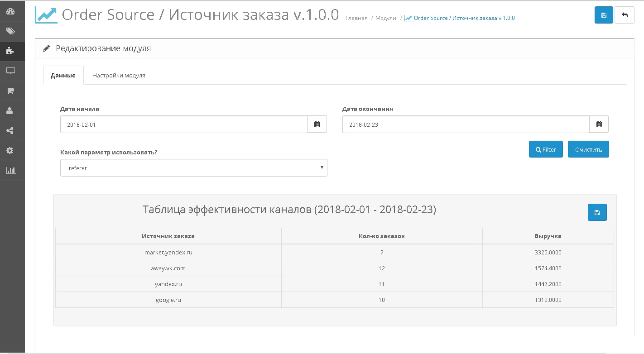Screen dimensions: 644x354
Task: Click the blue save button at top right
Action: [604, 15]
